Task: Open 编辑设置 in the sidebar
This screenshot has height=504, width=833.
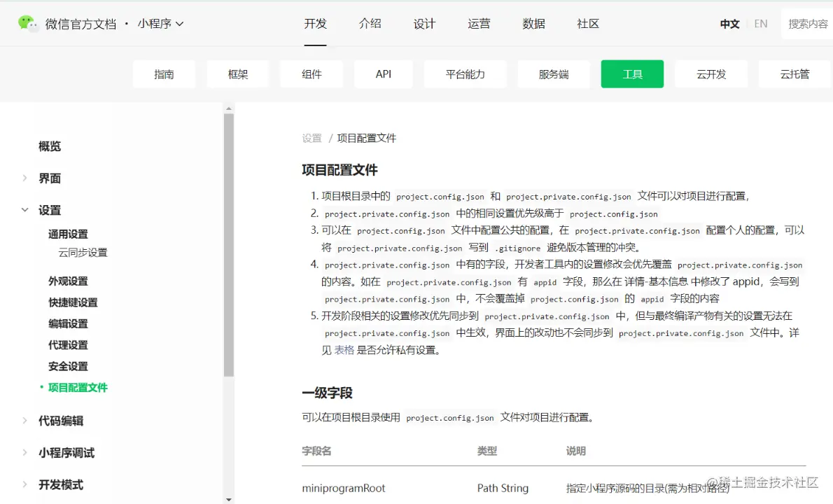Action: (x=68, y=323)
